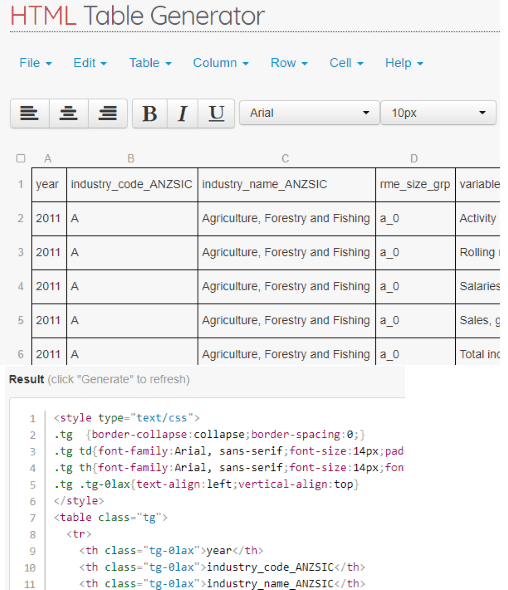Image resolution: width=508 pixels, height=590 pixels.
Task: Select row number 2
Action: (21, 218)
